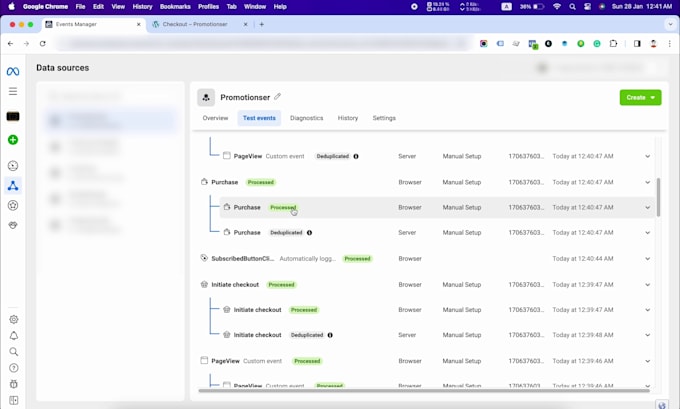Viewport: 680px width, 409px height.
Task: Open the hamburger menu in left sidebar
Action: click(13, 91)
